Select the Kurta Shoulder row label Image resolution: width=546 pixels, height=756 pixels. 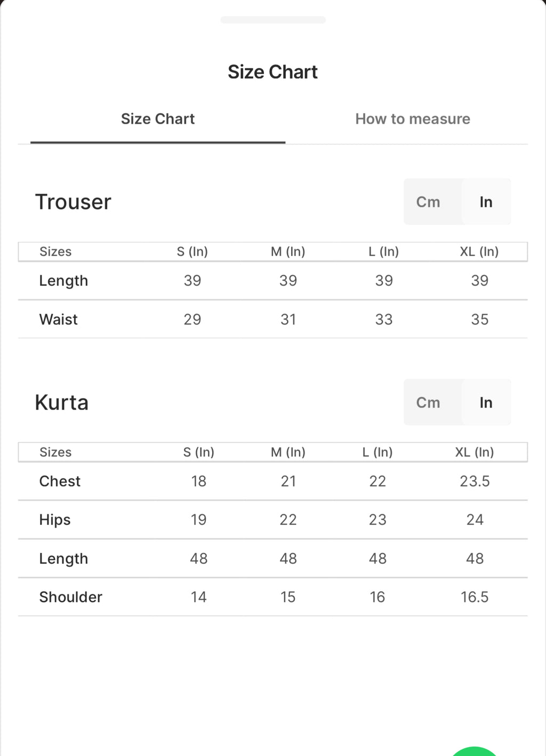pyautogui.click(x=71, y=597)
